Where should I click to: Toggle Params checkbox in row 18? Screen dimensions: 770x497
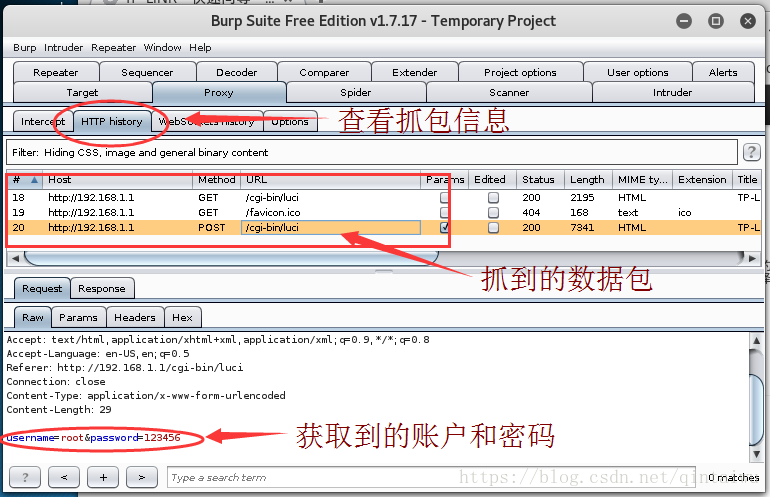444,197
